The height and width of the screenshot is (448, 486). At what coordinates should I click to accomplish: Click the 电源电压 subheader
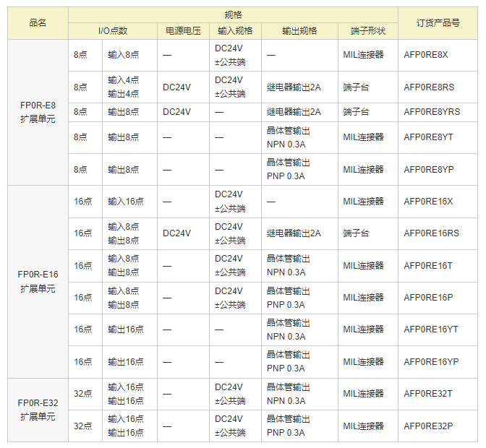(x=183, y=31)
